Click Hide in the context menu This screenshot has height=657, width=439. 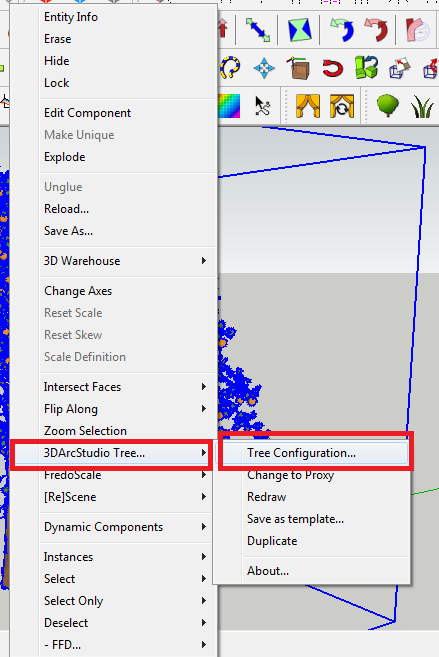pos(127,61)
